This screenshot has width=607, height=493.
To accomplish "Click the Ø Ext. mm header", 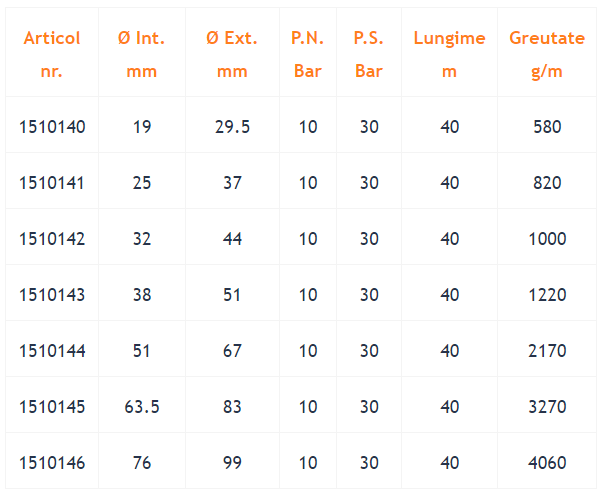I will pyautogui.click(x=232, y=55).
